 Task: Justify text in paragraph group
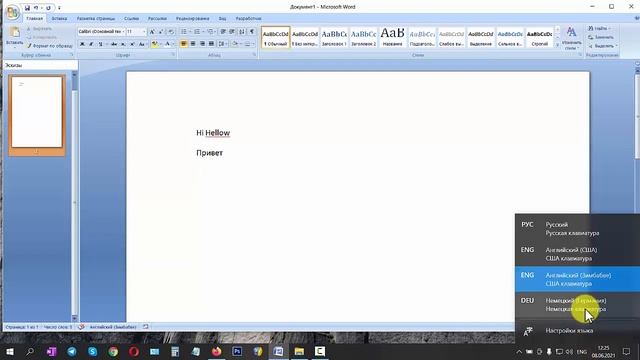pos(211,44)
